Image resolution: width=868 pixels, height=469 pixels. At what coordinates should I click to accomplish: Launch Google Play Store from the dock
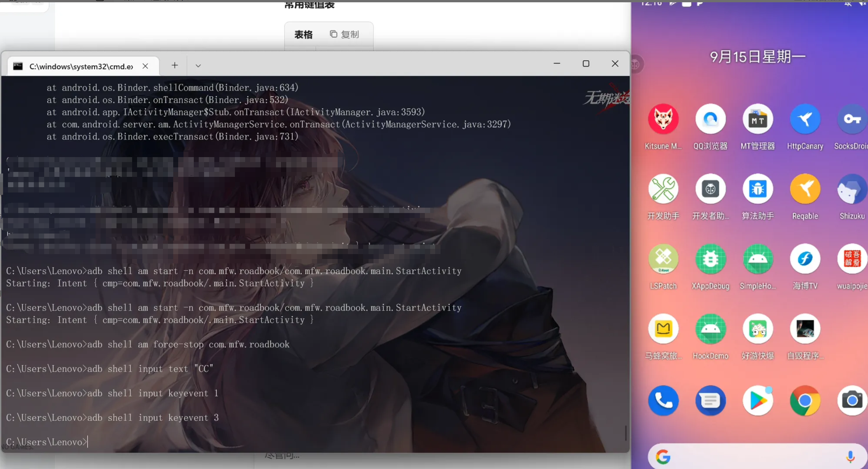(x=757, y=401)
